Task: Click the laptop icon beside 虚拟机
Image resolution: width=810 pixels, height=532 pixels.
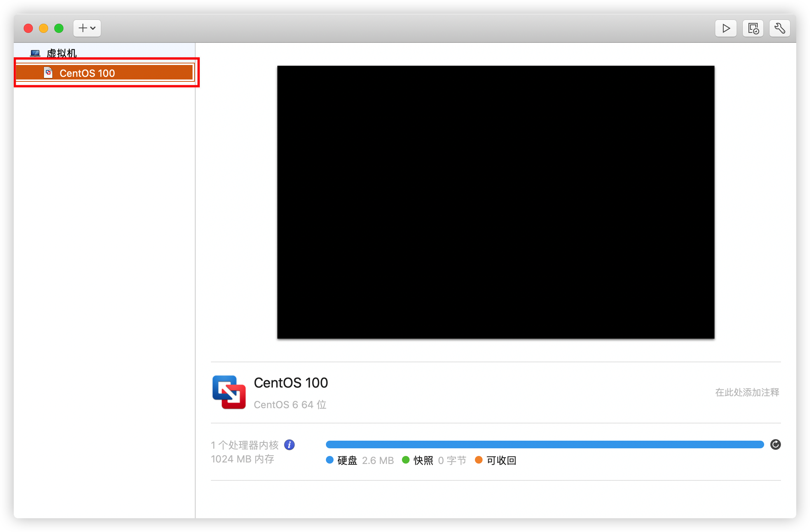Action: [35, 54]
